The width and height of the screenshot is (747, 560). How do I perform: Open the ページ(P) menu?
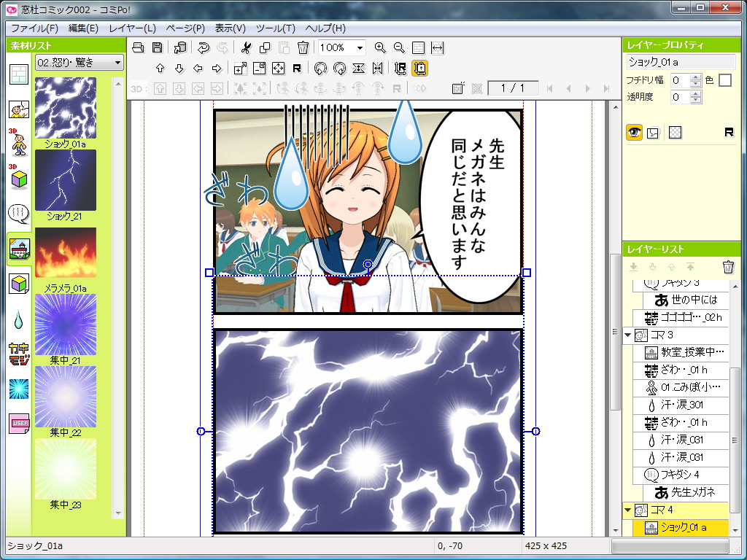(x=185, y=28)
